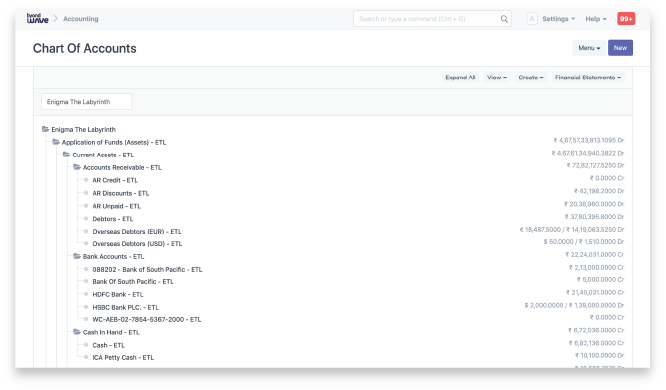Collapse the Bank Accounts folder icon
Screen dimensions: 666x390
coord(77,256)
